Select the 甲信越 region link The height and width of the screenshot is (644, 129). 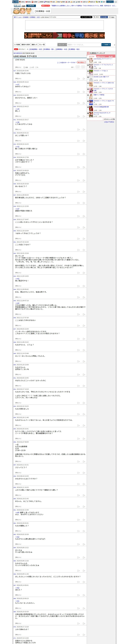point(47,2)
